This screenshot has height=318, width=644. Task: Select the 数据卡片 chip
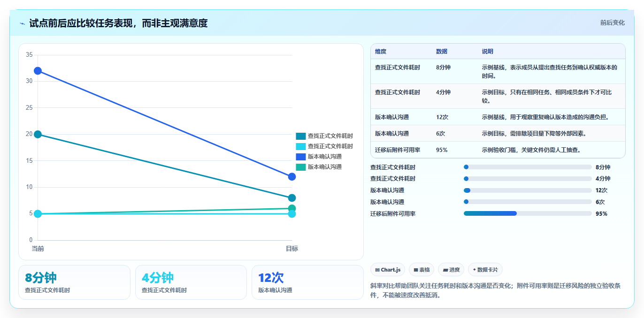(x=485, y=270)
